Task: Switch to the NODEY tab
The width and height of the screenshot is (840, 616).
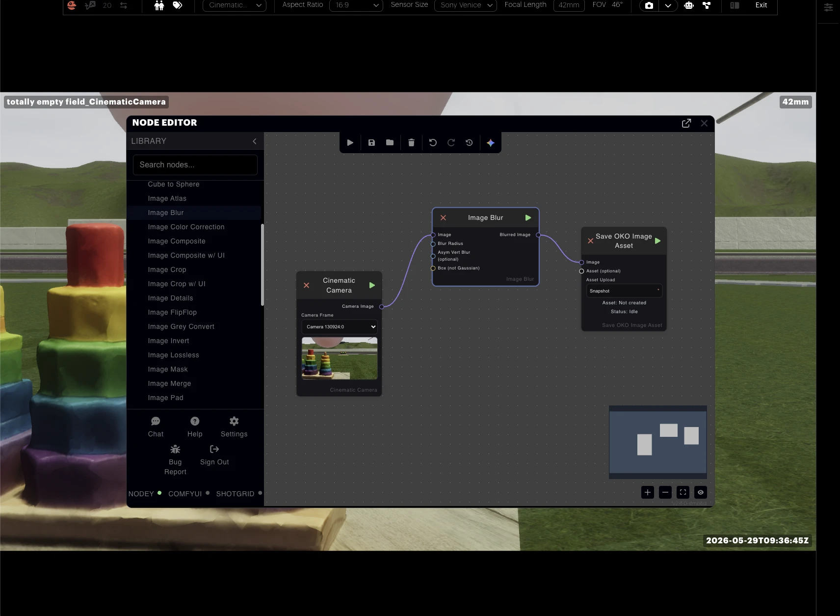Action: 145,494
